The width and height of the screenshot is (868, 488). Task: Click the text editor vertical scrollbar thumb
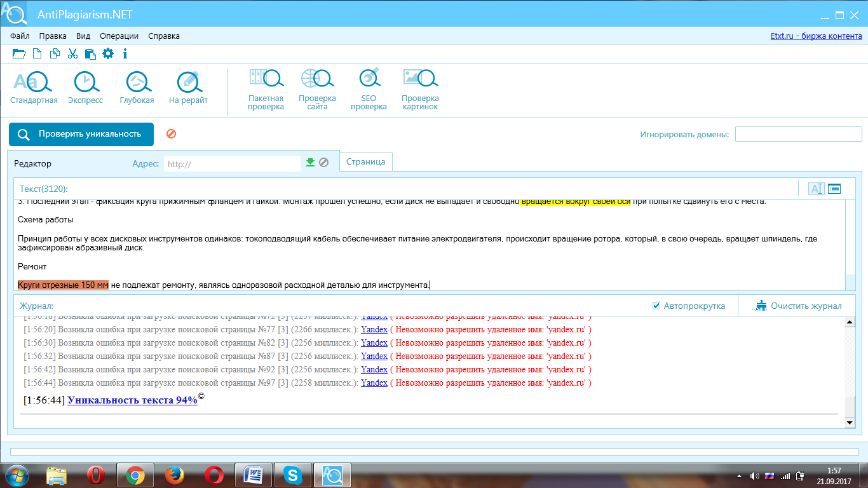850,282
